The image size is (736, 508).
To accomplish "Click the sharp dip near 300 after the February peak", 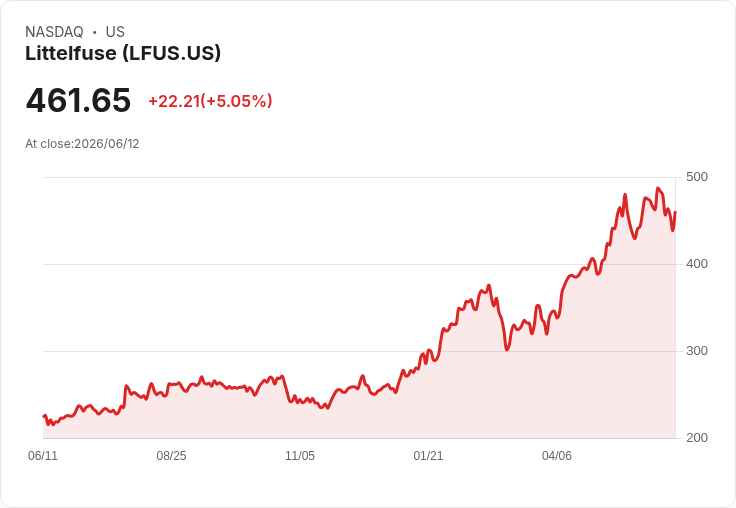I will 506,349.
